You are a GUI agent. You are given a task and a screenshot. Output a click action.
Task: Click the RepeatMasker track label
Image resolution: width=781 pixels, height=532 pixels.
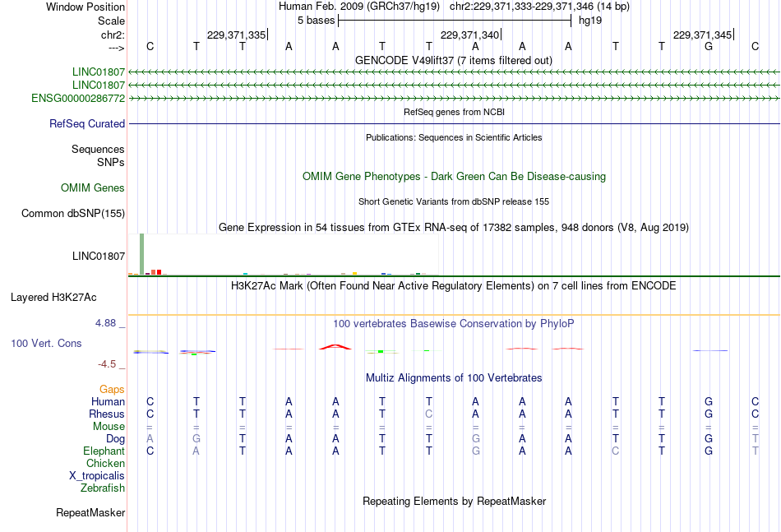coord(90,512)
